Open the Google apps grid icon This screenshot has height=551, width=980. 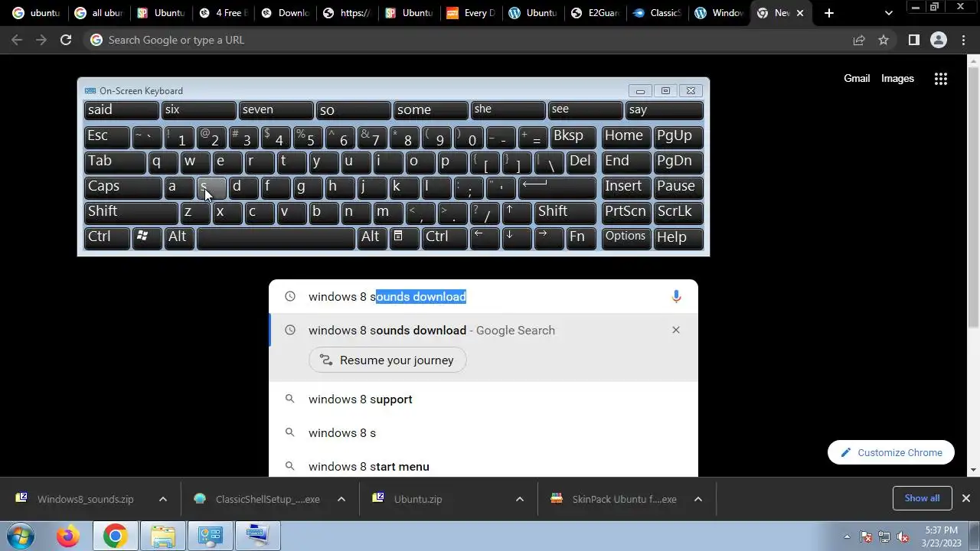pos(941,79)
